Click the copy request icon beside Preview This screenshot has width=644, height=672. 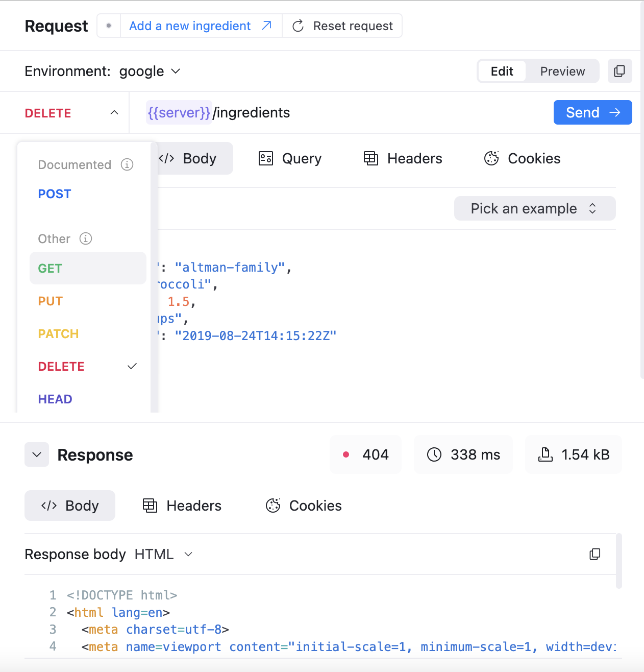pos(620,71)
